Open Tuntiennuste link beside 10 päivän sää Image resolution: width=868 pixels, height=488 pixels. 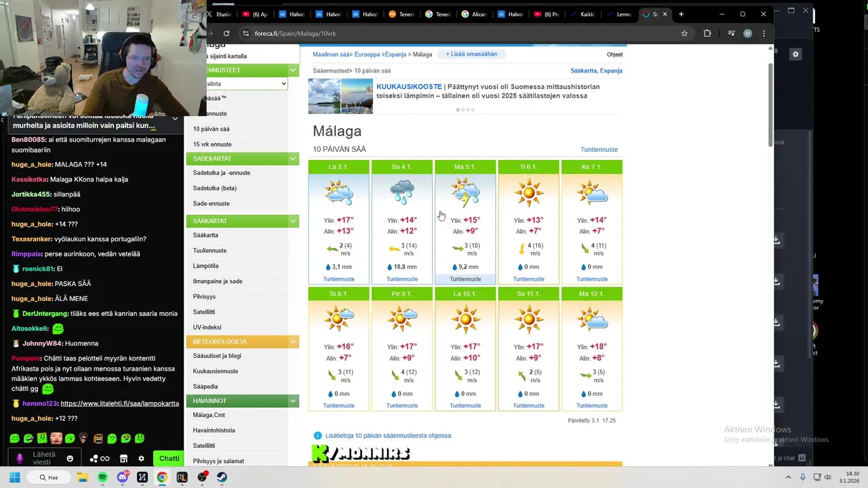click(x=599, y=150)
